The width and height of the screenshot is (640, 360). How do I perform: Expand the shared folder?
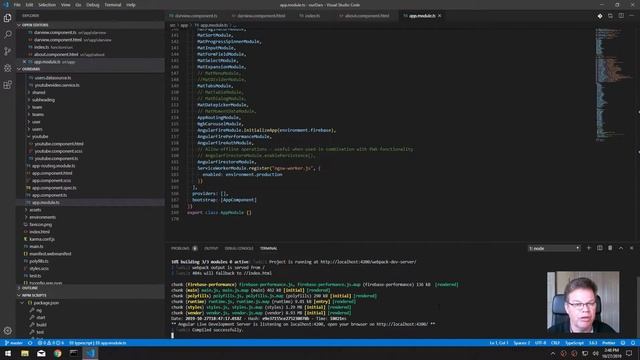[39, 93]
